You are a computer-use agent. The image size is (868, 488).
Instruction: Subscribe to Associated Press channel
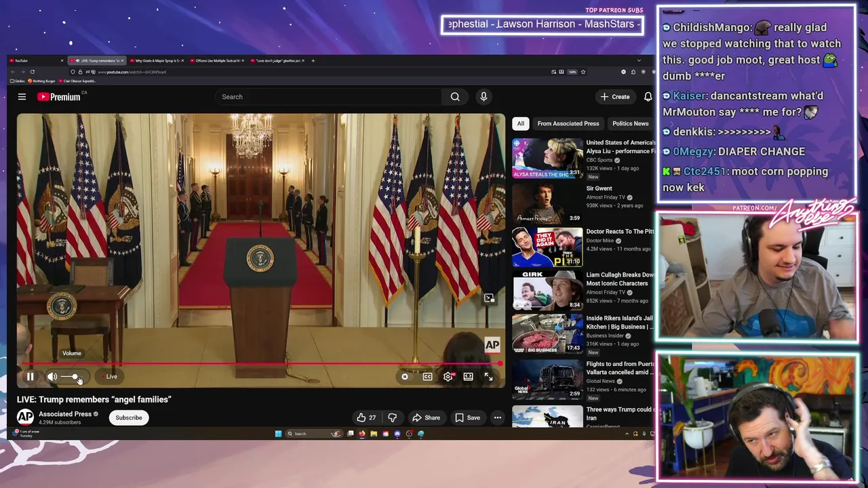pyautogui.click(x=129, y=418)
